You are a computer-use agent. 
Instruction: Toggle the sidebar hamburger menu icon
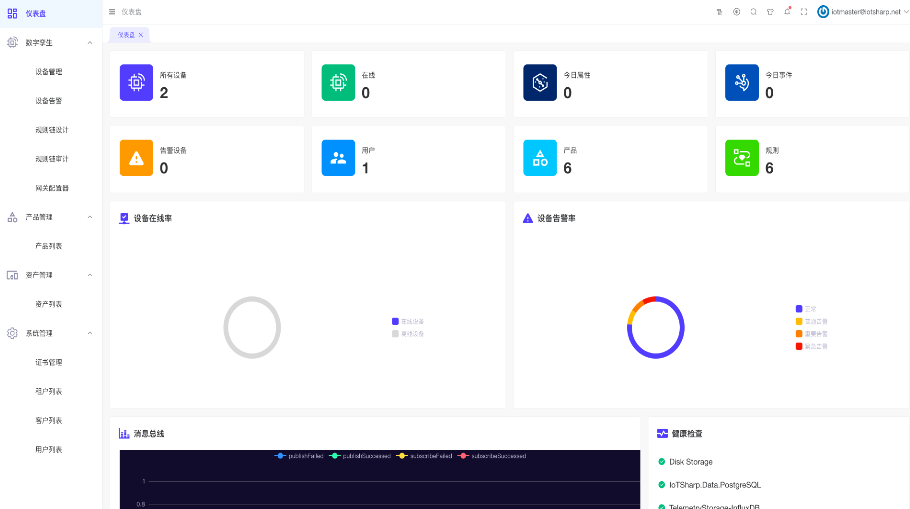[112, 12]
